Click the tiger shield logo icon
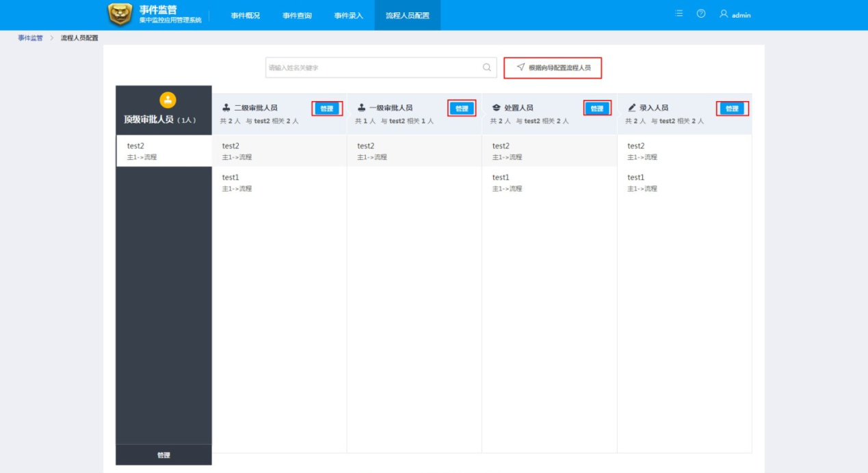Viewport: 868px width, 473px height. [x=120, y=14]
